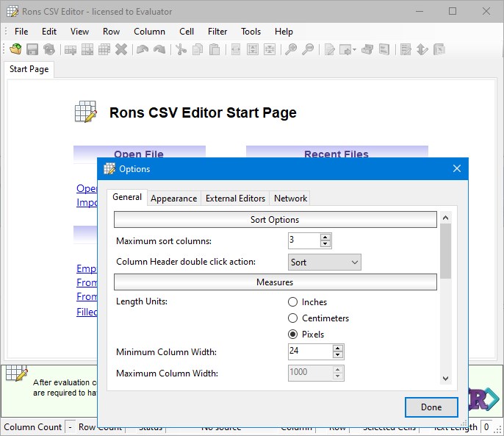Select the Pixels radio button

pos(293,335)
